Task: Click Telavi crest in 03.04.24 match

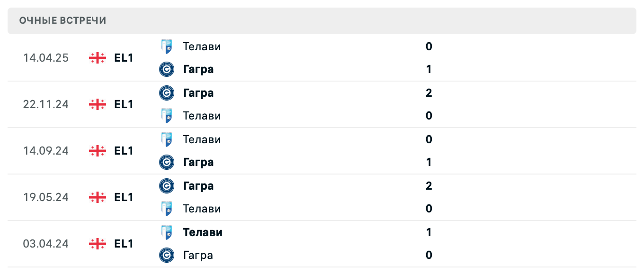Action: 166,232
